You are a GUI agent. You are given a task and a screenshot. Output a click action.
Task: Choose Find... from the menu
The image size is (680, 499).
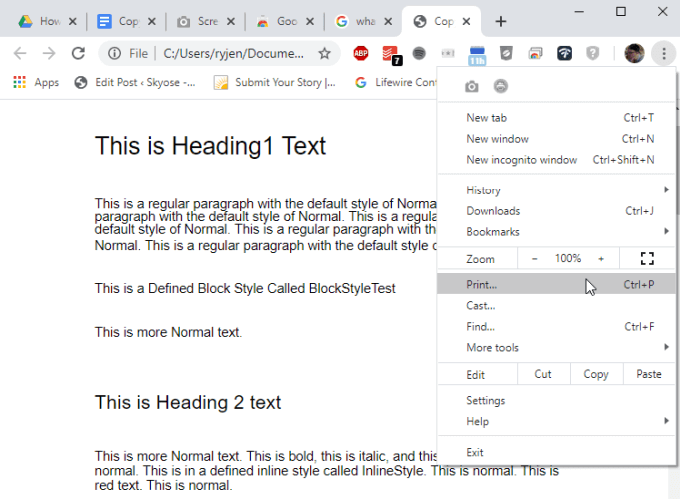[556, 326]
